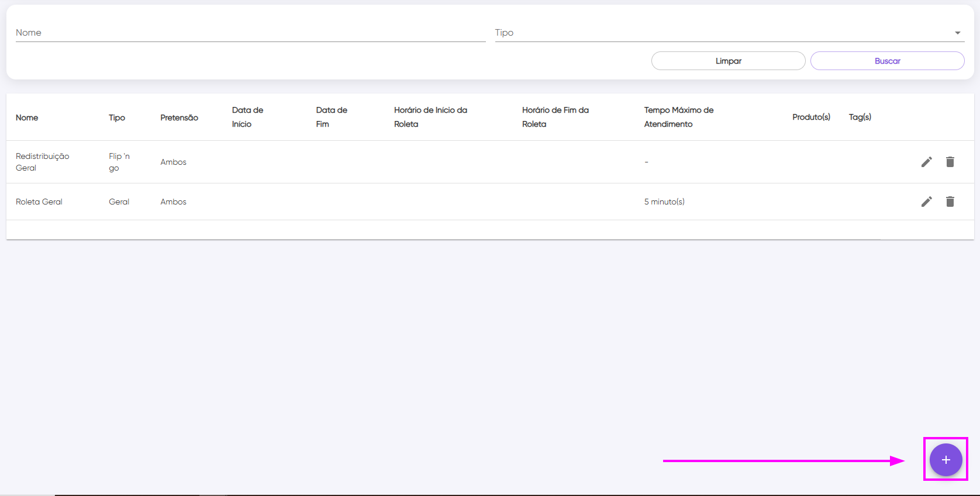Select Ambos in Redistribuição Geral row

pos(173,162)
